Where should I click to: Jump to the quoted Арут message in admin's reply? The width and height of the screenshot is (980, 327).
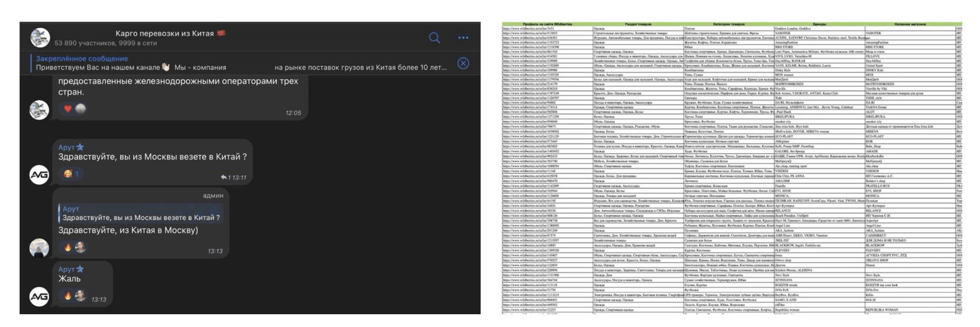pyautogui.click(x=141, y=213)
